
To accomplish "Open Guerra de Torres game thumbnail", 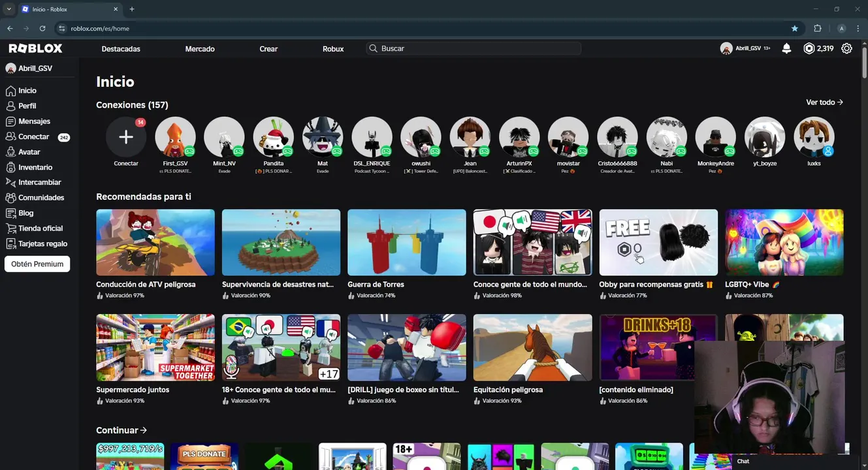I will tap(407, 242).
